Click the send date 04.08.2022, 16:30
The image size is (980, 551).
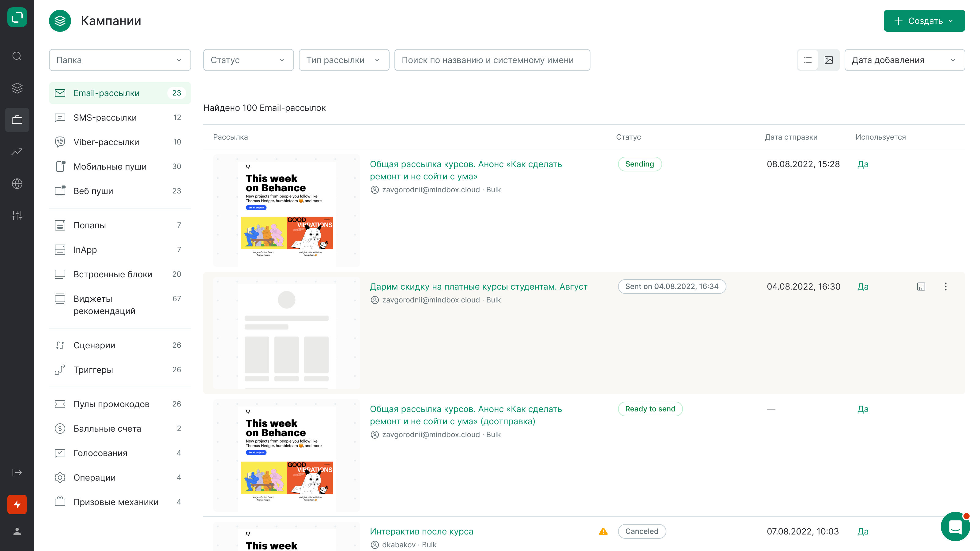pyautogui.click(x=804, y=287)
